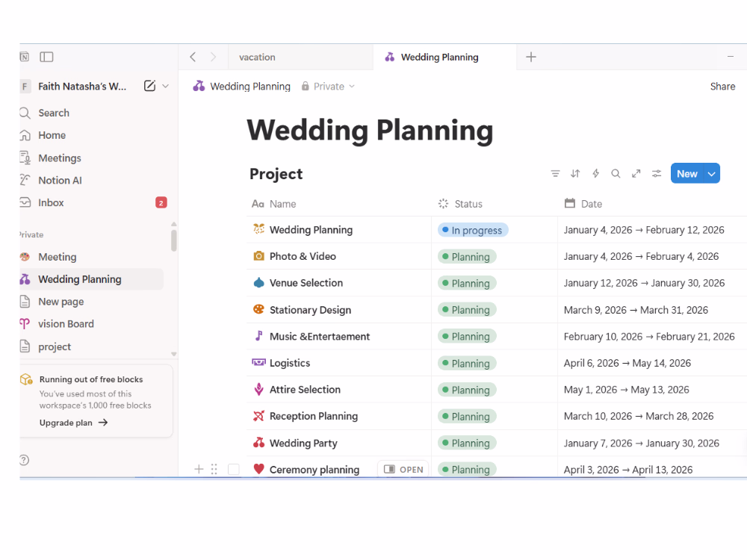Change the In progress status of Wedding Planning
Screen dimensions: 747x560
[473, 230]
